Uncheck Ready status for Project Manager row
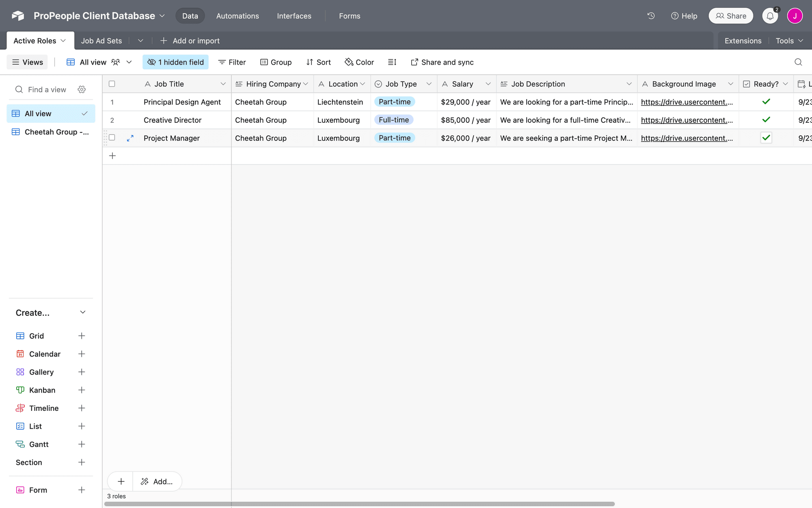 tap(766, 138)
